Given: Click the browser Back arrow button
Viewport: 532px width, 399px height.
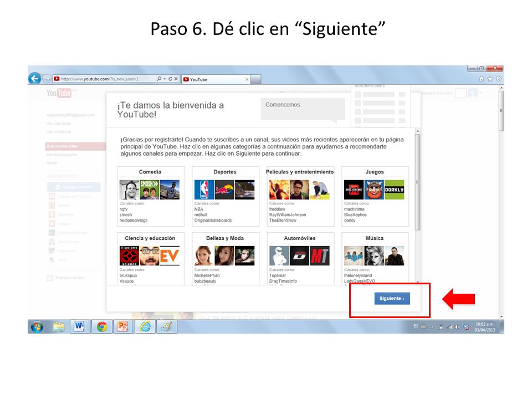Looking at the screenshot, I should tap(34, 79).
